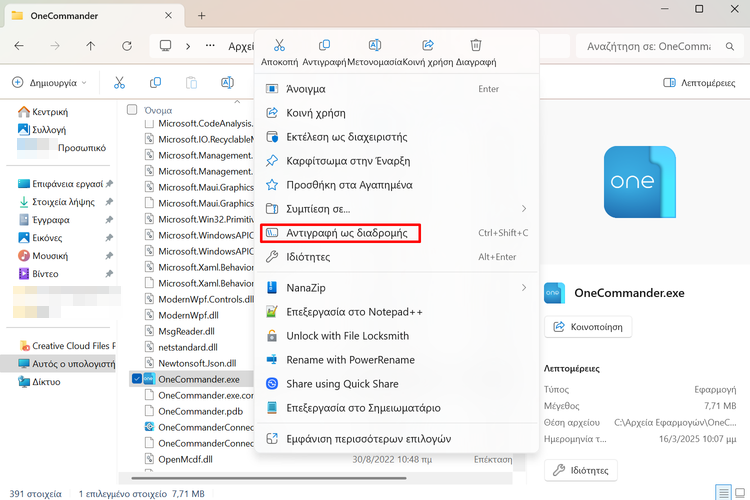Open a new tab with plus button
Viewport: 750px width, 500px height.
click(201, 16)
